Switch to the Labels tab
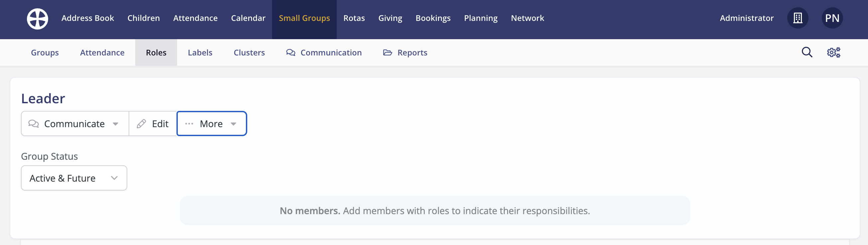This screenshot has height=245, width=868. [200, 52]
